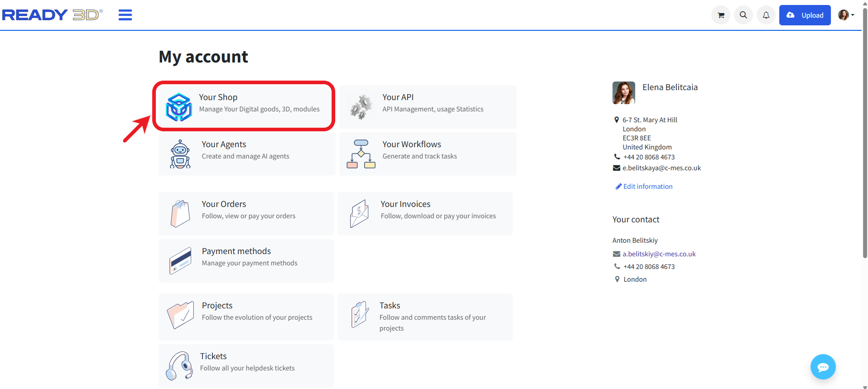The image size is (868, 389).
Task: Click the contact envelope icon beside a.belitskiy
Action: pyautogui.click(x=617, y=254)
